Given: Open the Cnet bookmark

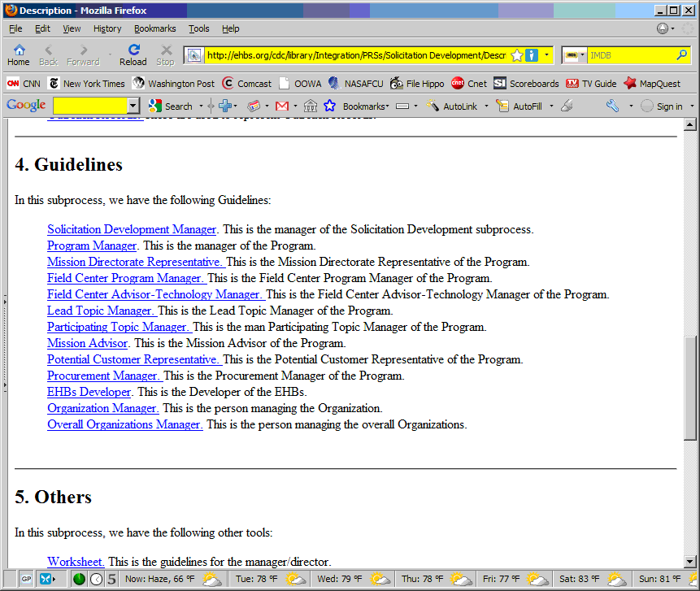Looking at the screenshot, I should pyautogui.click(x=469, y=84).
